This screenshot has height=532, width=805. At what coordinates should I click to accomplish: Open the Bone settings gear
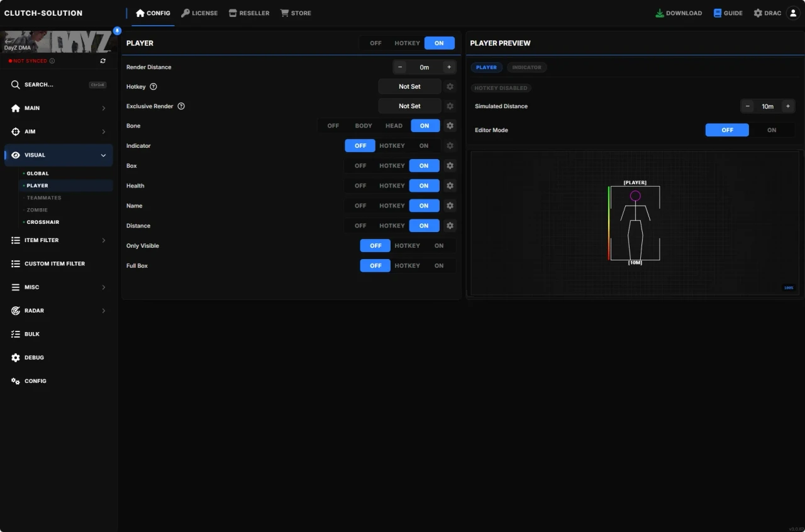click(x=450, y=126)
